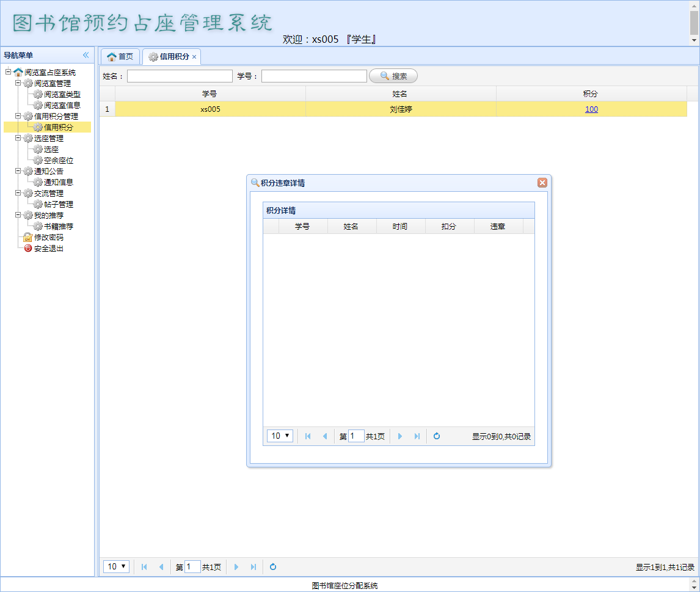This screenshot has height=592, width=700.
Task: Click 违章 column header in dialog
Action: click(498, 226)
